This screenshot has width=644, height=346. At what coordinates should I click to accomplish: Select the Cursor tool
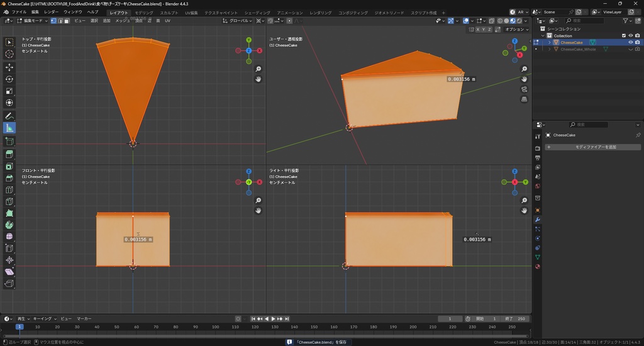click(x=9, y=54)
